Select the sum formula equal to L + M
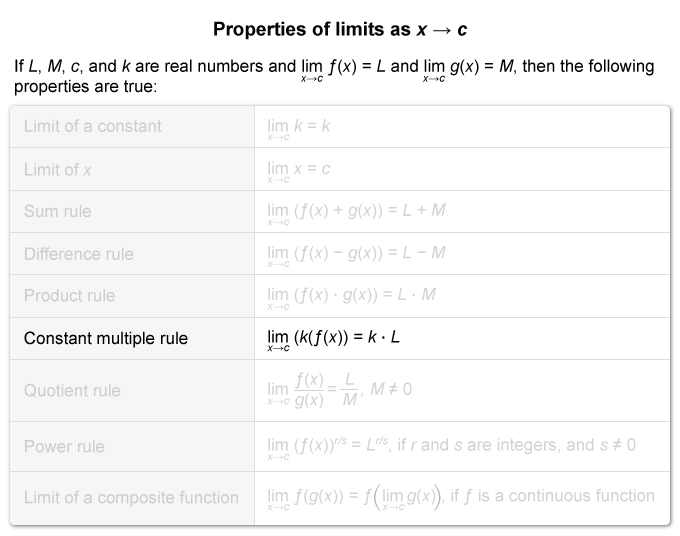Viewport: 680px width, 536px height. (x=356, y=212)
